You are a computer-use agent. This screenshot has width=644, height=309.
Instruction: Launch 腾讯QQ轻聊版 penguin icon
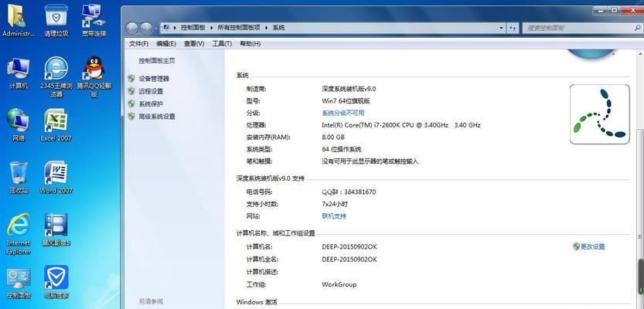94,77
